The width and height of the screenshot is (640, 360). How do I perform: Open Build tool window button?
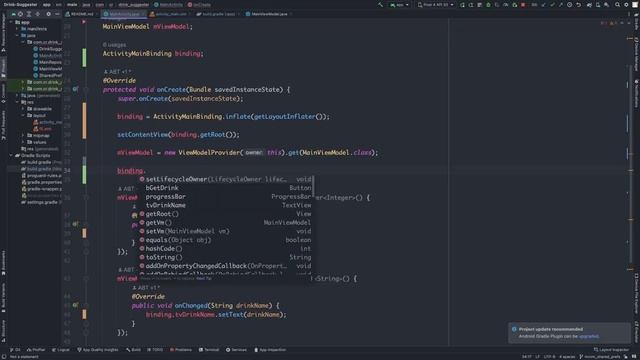[133, 350]
